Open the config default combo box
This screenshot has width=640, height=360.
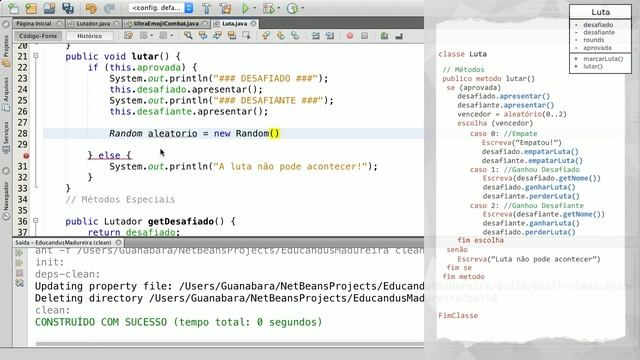[161, 8]
